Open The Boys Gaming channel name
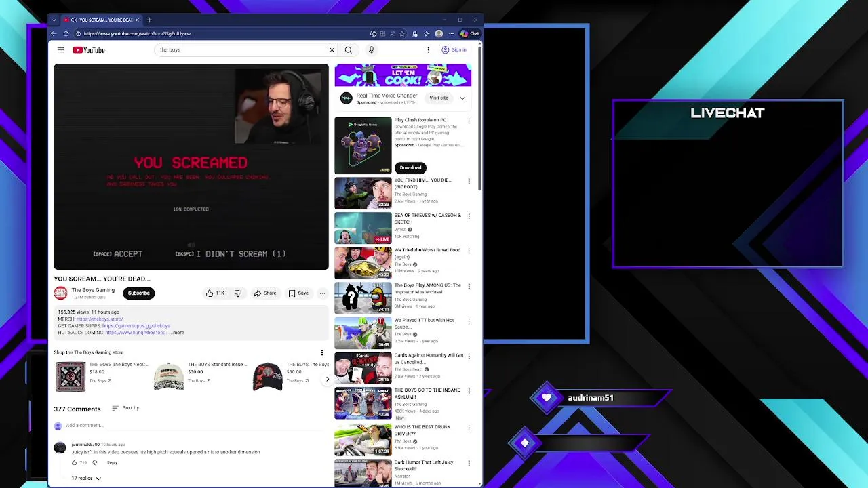868x488 pixels. click(x=93, y=290)
